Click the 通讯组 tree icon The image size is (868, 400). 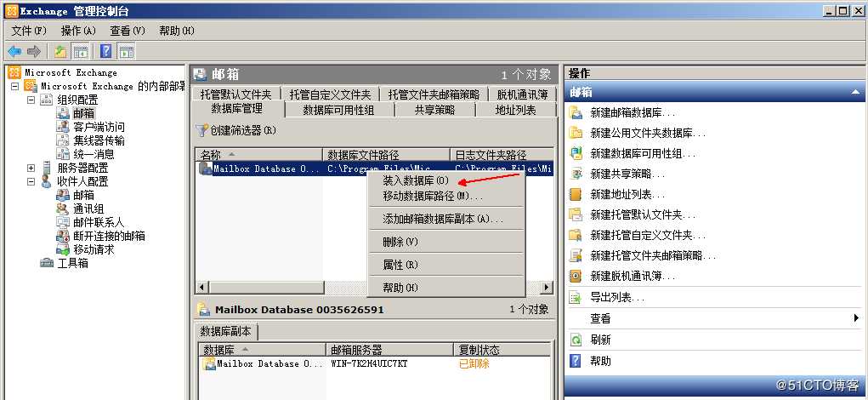tap(63, 209)
